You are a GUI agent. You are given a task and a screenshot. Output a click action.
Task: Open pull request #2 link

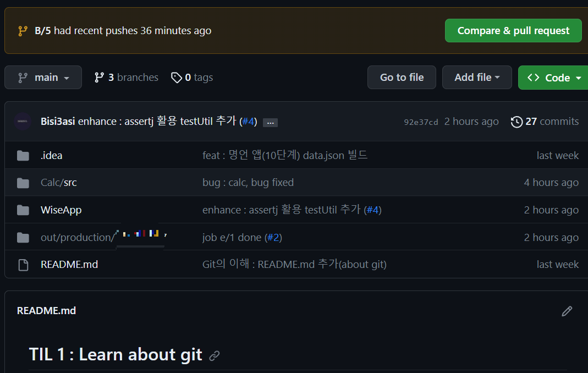[x=273, y=237]
